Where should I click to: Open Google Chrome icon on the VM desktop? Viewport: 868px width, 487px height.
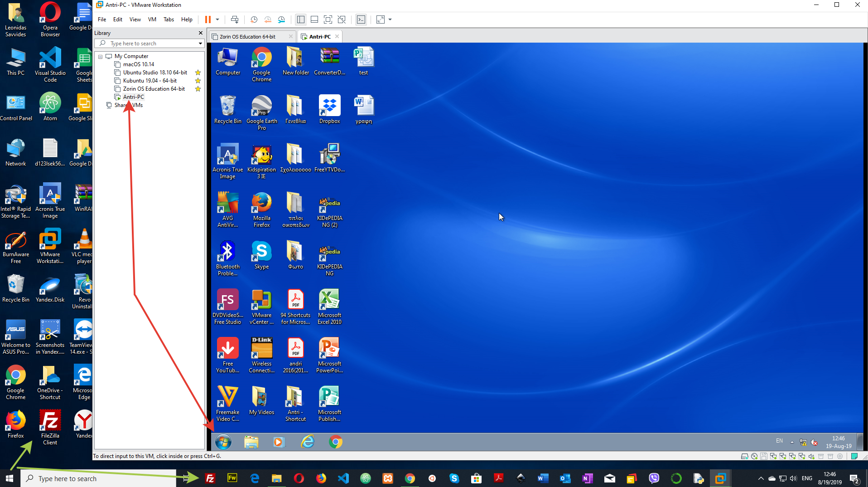tap(262, 64)
